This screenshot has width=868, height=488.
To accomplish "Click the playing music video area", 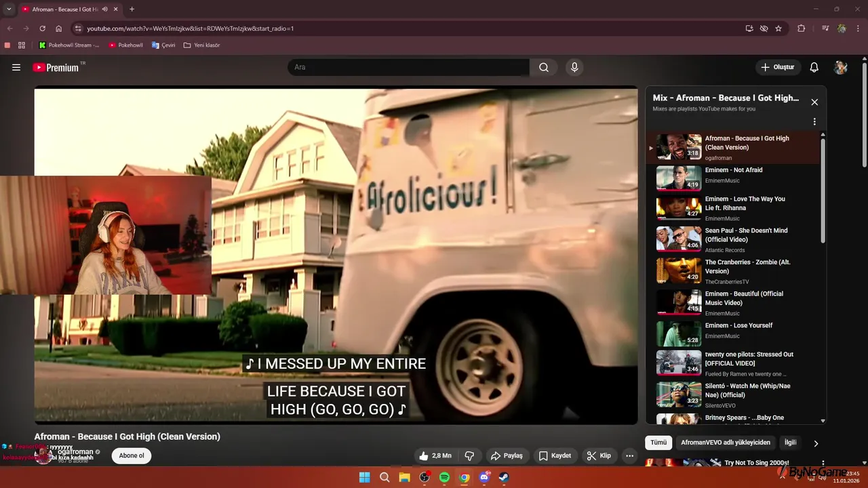I will (336, 256).
